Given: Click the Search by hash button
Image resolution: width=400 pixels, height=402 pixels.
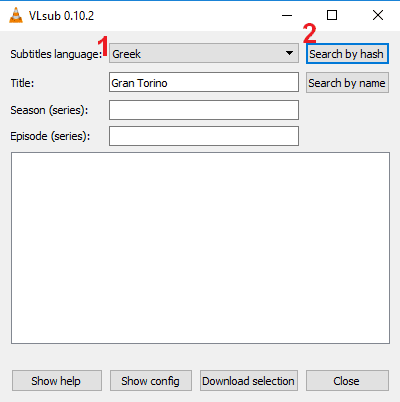Looking at the screenshot, I should coord(347,54).
